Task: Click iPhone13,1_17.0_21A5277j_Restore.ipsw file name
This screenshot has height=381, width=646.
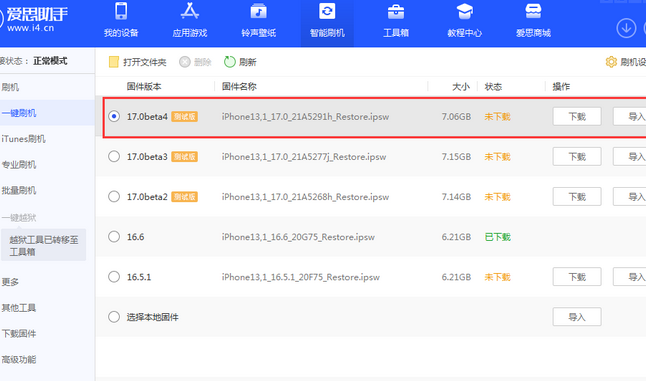Action: (x=304, y=157)
